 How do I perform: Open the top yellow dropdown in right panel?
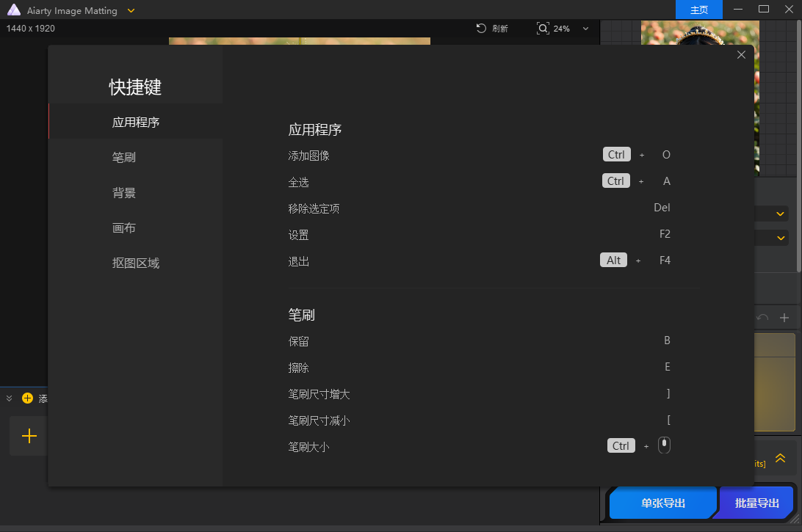pos(779,214)
